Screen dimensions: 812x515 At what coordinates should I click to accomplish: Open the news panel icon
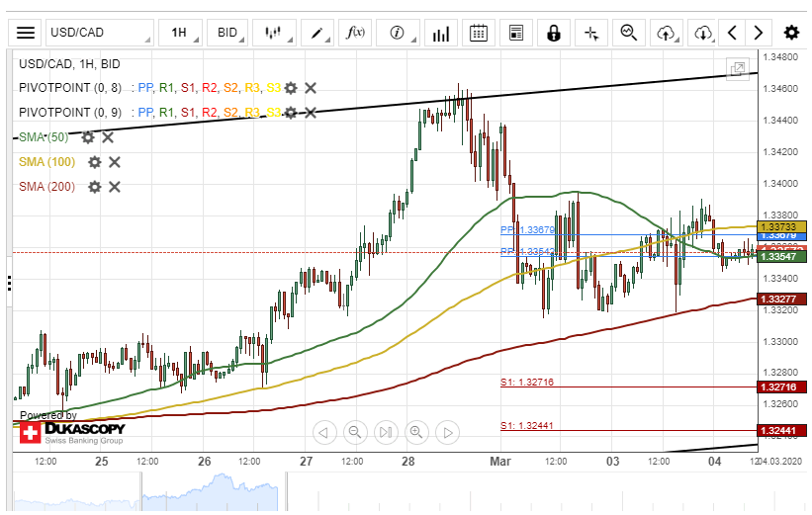tap(516, 34)
